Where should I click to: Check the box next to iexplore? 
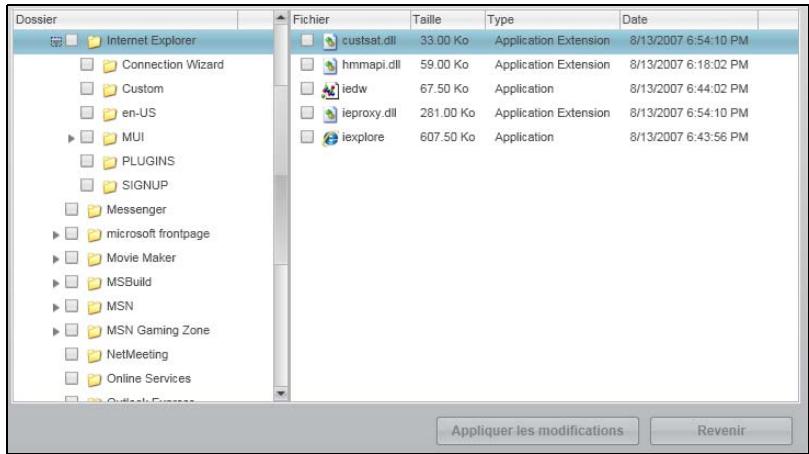click(308, 135)
